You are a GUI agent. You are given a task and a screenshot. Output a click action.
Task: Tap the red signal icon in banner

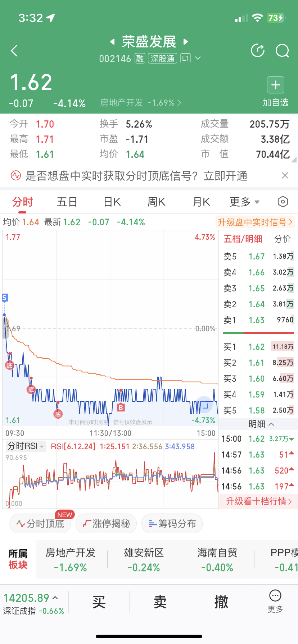tap(16, 176)
